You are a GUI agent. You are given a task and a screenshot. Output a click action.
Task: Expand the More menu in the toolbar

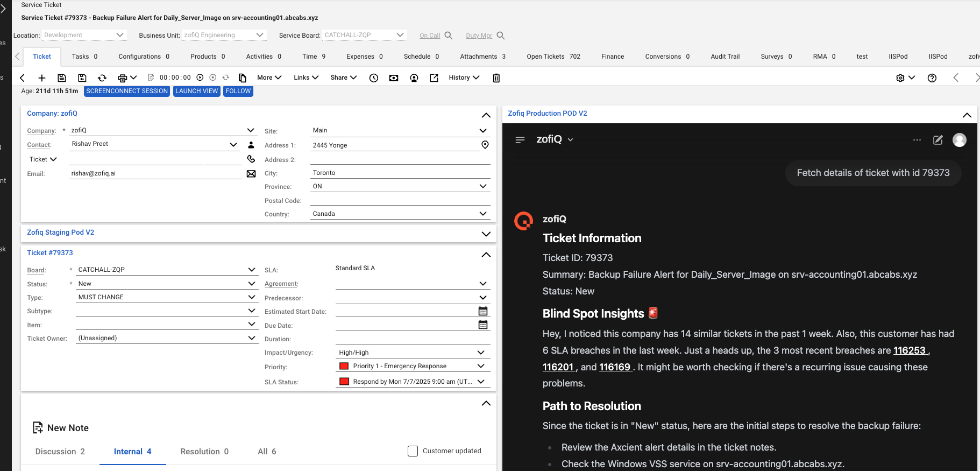point(269,78)
